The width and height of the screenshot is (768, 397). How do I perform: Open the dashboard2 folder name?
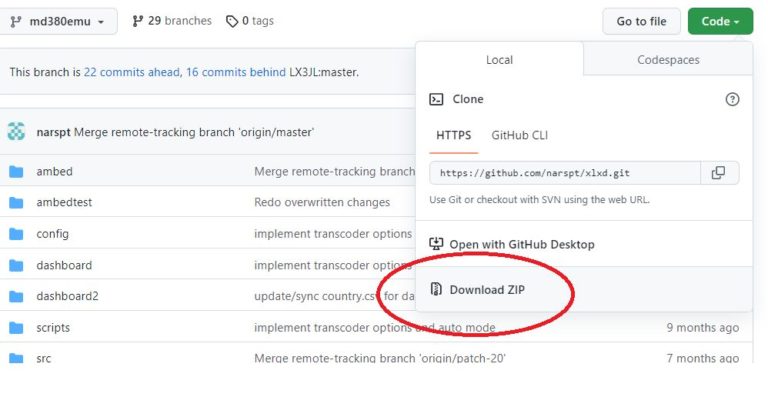67,297
